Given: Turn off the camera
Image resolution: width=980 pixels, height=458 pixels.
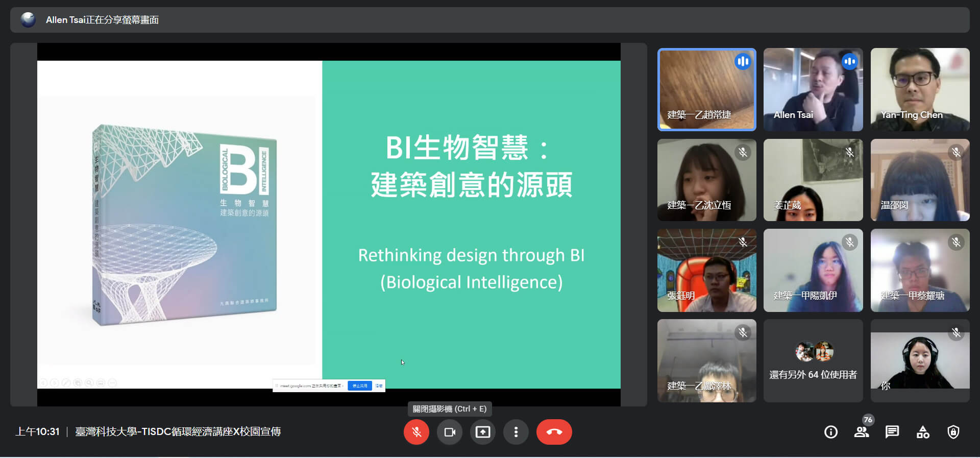Looking at the screenshot, I should [x=450, y=432].
